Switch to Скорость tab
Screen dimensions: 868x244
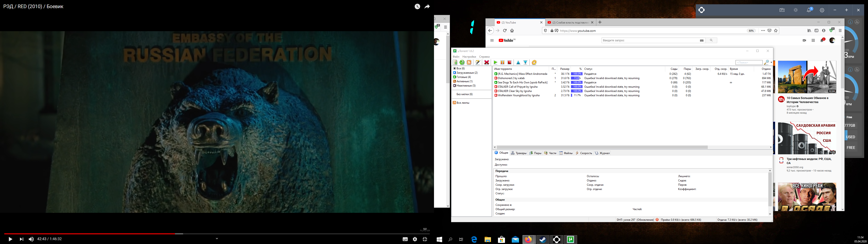(584, 153)
